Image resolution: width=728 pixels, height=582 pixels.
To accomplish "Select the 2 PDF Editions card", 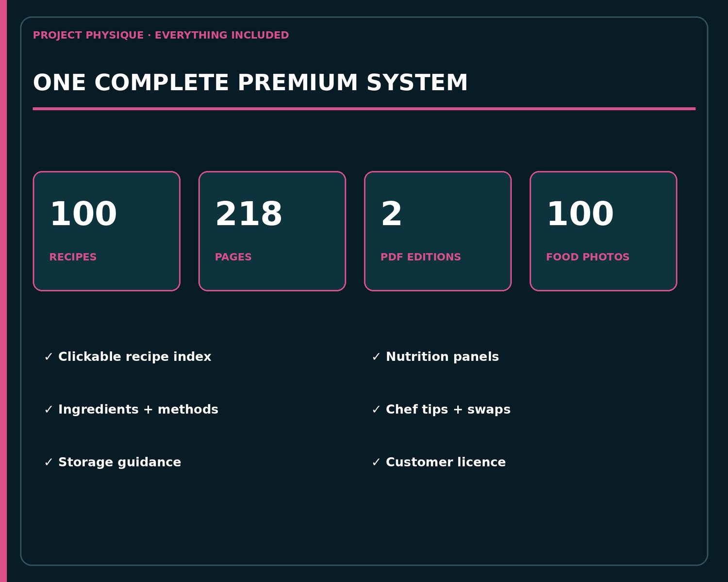I will [x=438, y=231].
